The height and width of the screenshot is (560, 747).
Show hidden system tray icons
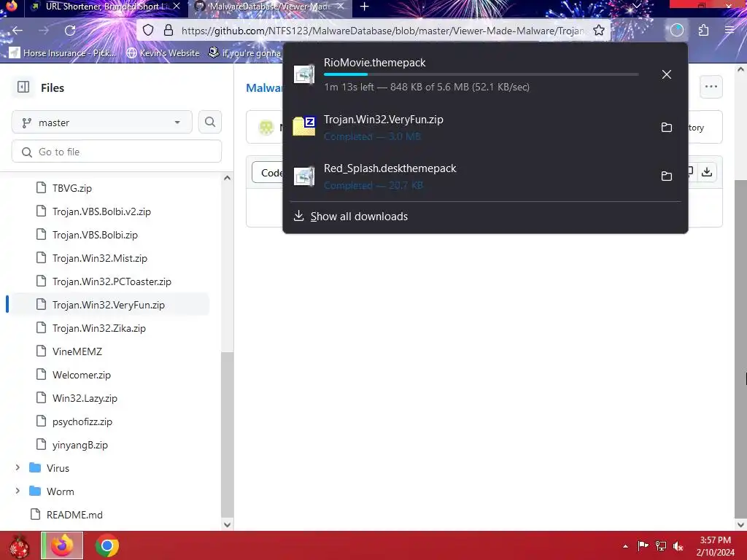(625, 546)
